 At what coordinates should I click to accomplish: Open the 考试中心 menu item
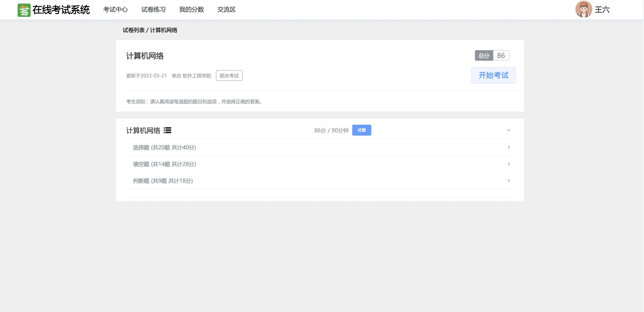(x=115, y=10)
